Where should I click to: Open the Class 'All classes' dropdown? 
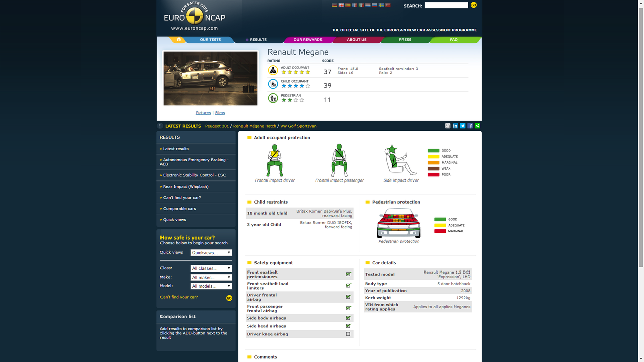click(211, 268)
